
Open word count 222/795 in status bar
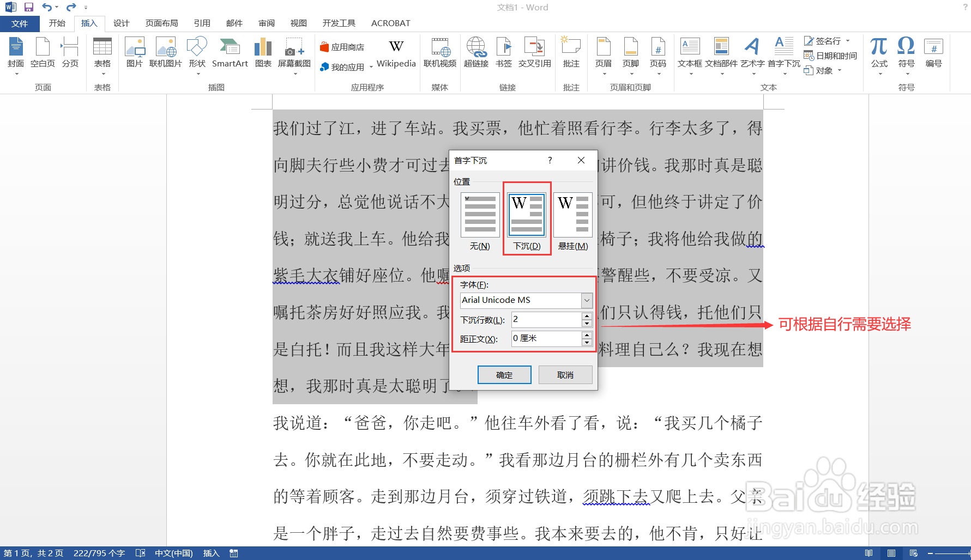click(99, 553)
